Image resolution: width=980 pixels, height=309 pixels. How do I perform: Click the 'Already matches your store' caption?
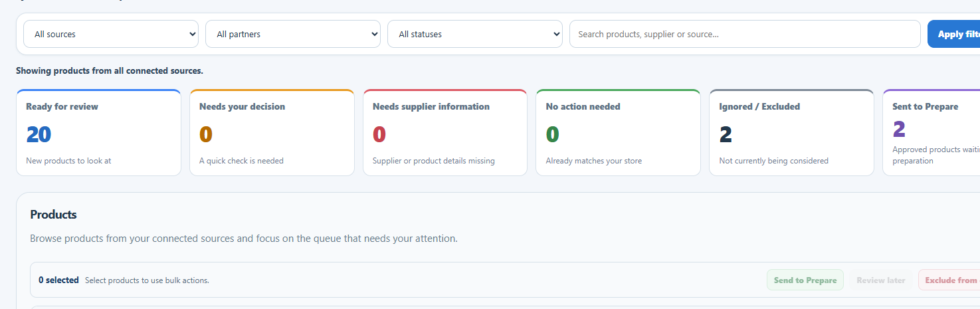click(594, 161)
